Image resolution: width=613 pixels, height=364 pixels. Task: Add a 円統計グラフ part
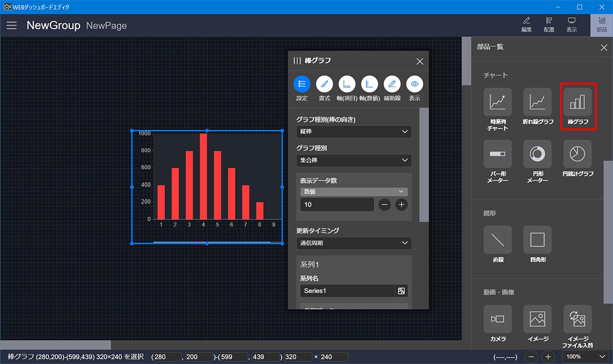(578, 154)
